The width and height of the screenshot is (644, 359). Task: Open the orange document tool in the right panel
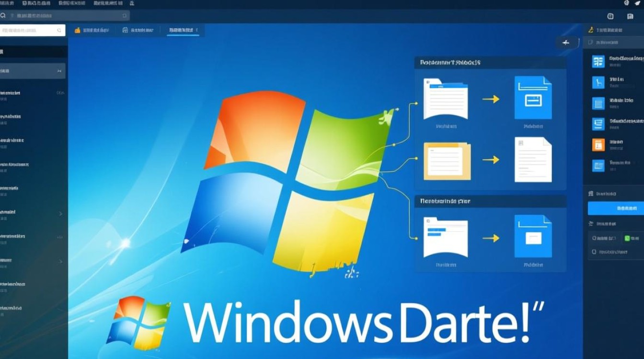[598, 144]
